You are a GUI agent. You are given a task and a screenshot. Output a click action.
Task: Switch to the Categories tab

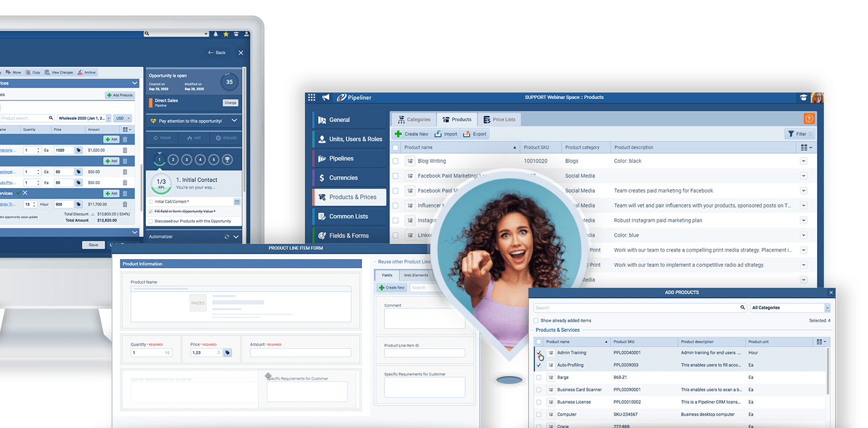click(414, 119)
